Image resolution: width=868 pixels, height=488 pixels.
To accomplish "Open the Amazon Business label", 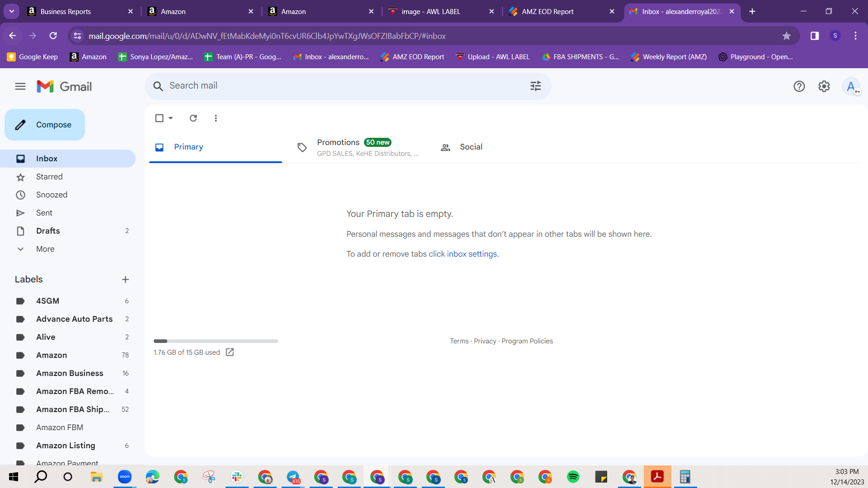I will pos(68,373).
